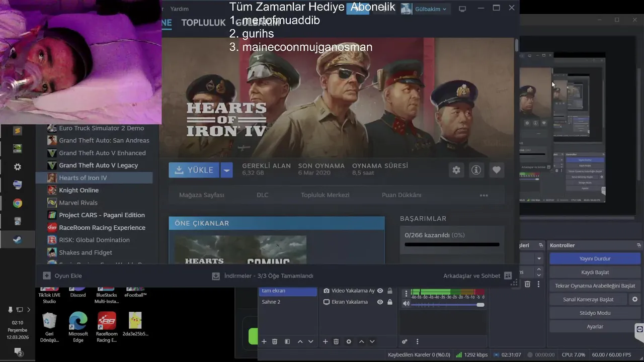Open Sublime Text icon in the taskbar

[x=18, y=131]
